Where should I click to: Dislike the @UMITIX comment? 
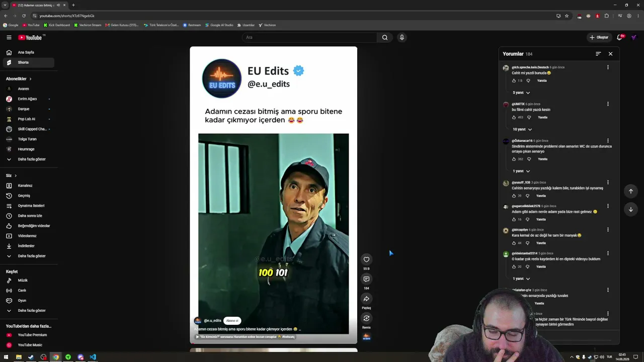[529, 118]
